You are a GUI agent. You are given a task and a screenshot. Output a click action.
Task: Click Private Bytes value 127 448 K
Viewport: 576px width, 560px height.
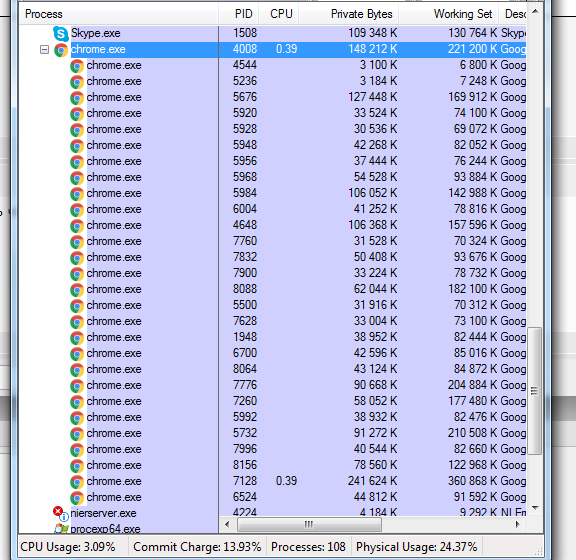pos(372,97)
